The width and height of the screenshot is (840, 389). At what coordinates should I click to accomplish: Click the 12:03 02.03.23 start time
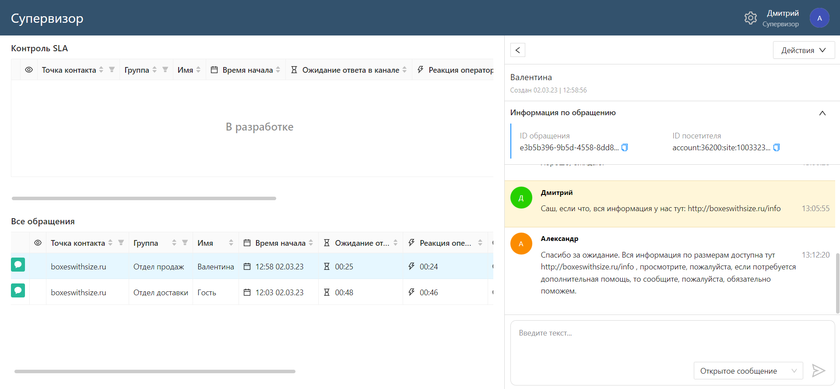click(x=280, y=292)
